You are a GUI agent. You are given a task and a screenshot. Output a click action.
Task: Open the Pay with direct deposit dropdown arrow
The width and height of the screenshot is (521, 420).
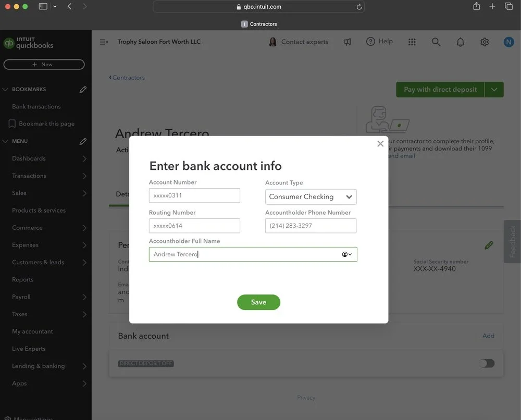(494, 90)
